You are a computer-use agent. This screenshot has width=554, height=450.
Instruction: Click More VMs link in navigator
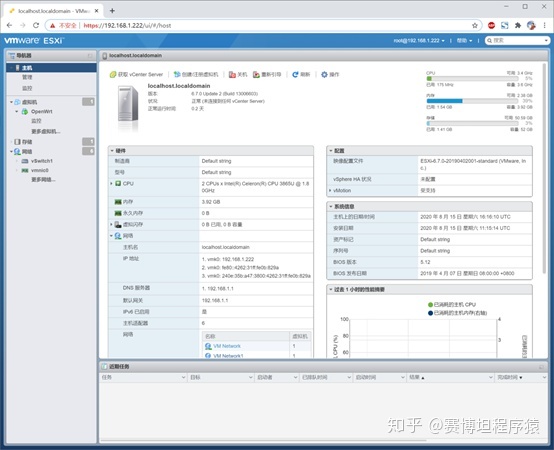tap(46, 131)
